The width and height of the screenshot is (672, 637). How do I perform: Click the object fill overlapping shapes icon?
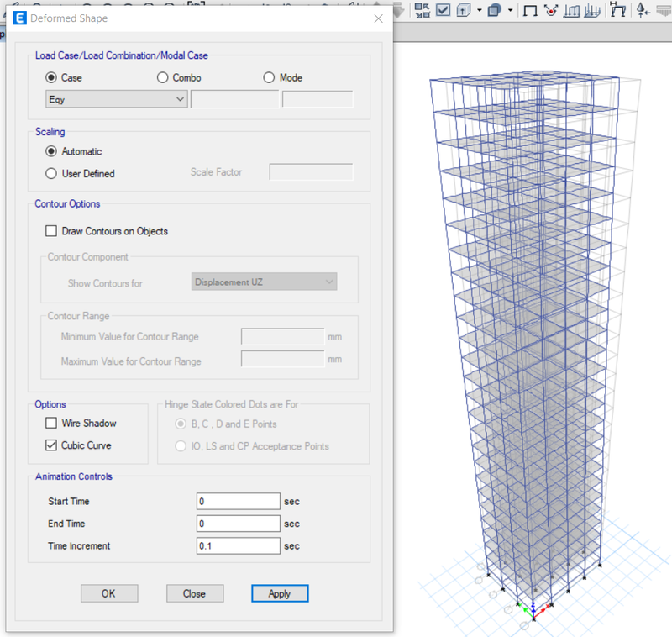coord(495,9)
